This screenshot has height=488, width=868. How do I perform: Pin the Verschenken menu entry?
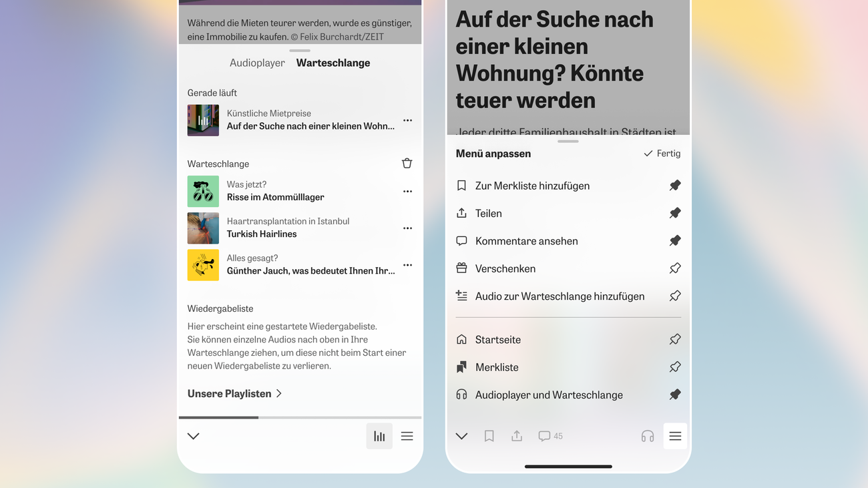coord(675,268)
